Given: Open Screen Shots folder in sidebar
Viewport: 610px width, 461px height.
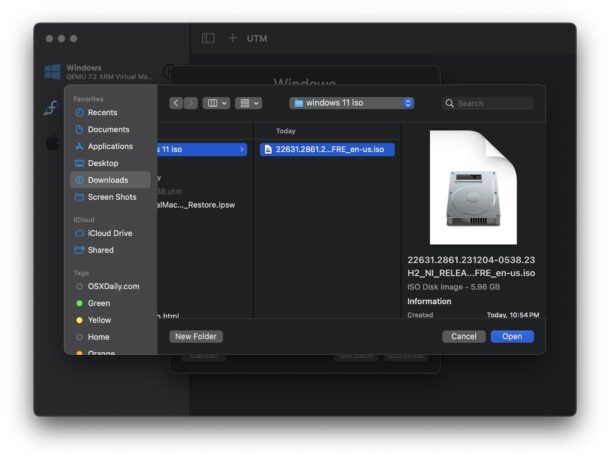Looking at the screenshot, I should pyautogui.click(x=112, y=197).
